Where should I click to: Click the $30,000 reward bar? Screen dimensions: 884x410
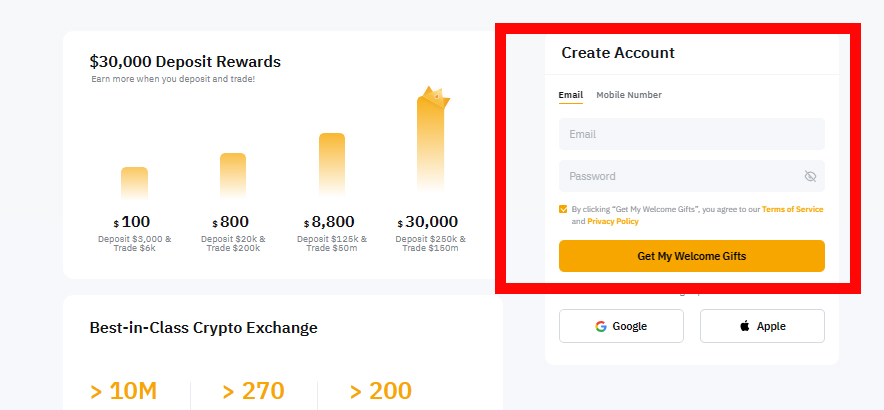(x=431, y=147)
